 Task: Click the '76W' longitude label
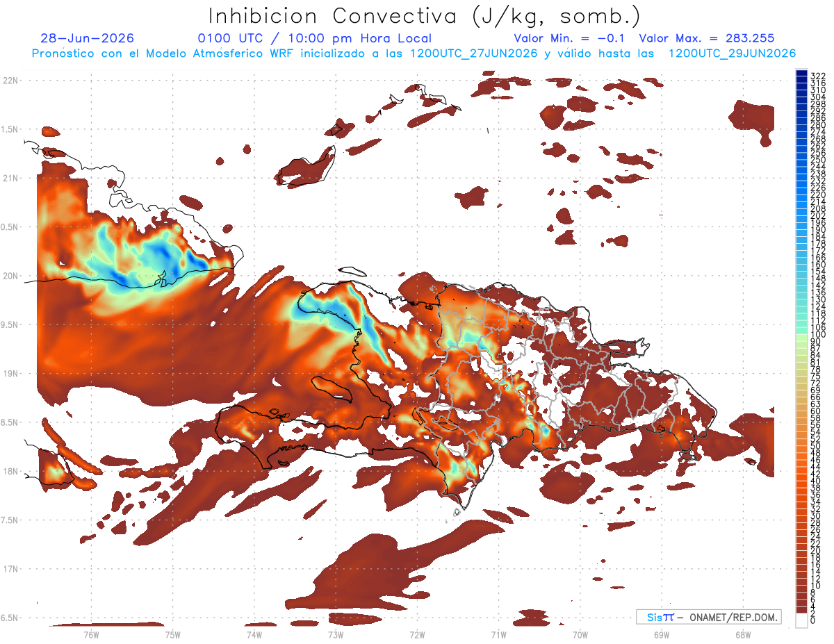point(91,634)
